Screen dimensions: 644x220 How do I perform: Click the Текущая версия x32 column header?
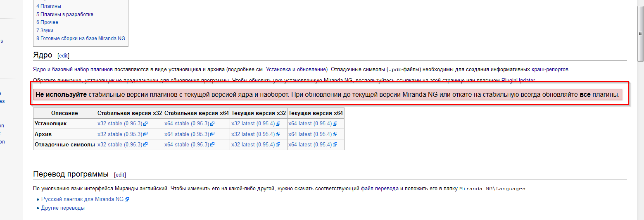coord(259,113)
